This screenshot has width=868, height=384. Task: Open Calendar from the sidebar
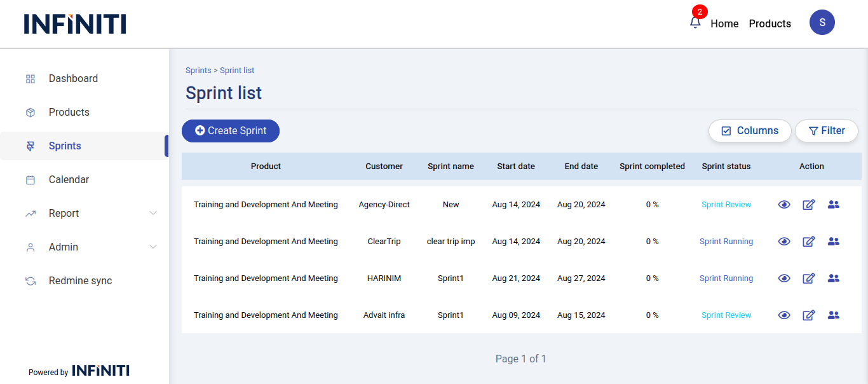[x=69, y=180]
